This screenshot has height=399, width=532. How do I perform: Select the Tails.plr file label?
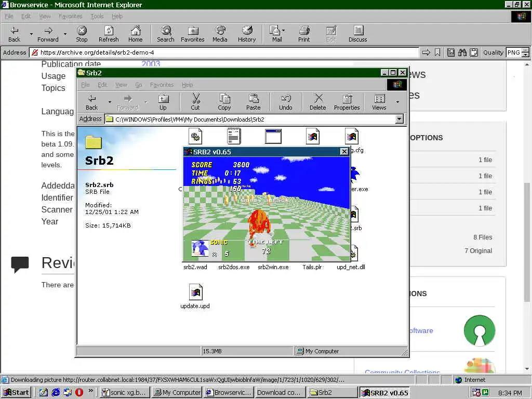[x=312, y=267]
